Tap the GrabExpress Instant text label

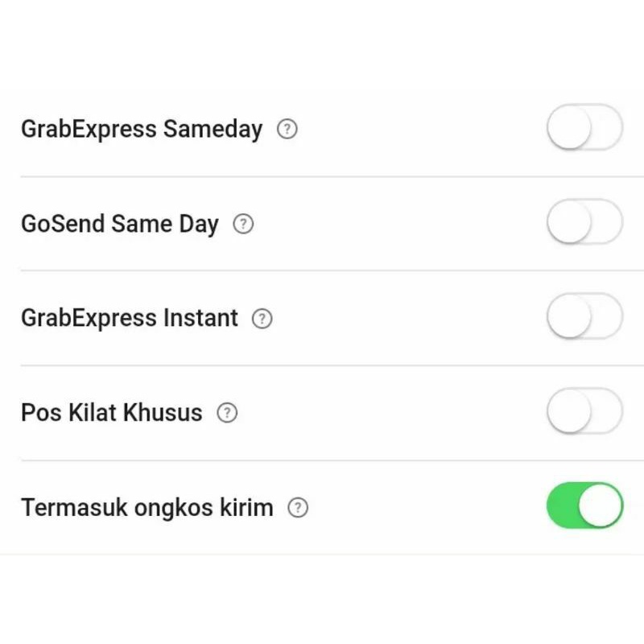coord(130,318)
